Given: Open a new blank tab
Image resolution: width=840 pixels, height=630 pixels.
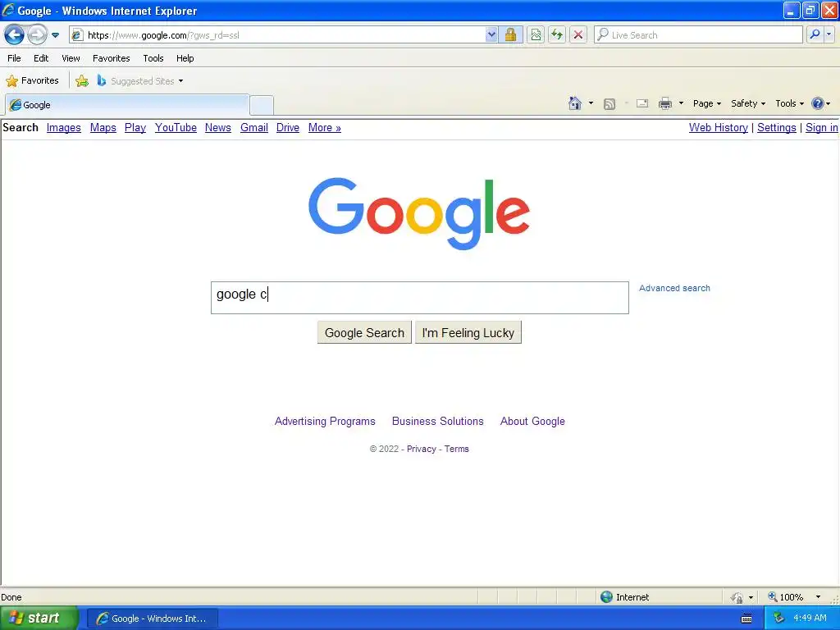Looking at the screenshot, I should pyautogui.click(x=262, y=105).
